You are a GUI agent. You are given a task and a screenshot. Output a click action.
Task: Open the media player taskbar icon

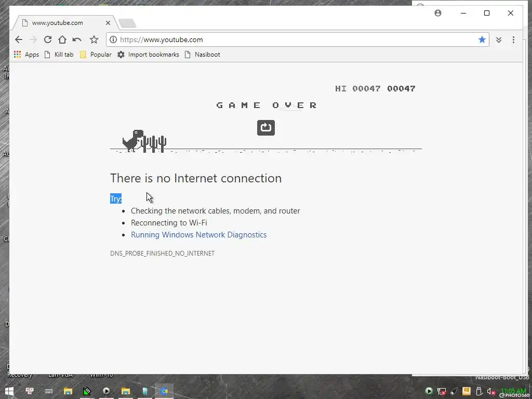(106, 391)
